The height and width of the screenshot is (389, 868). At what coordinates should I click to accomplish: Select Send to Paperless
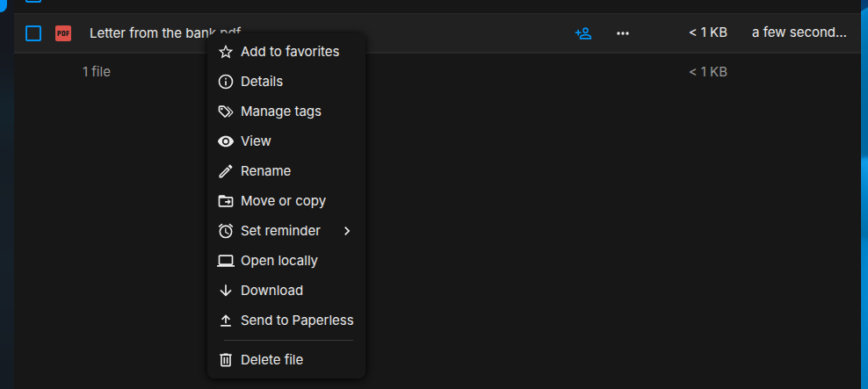pos(286,321)
